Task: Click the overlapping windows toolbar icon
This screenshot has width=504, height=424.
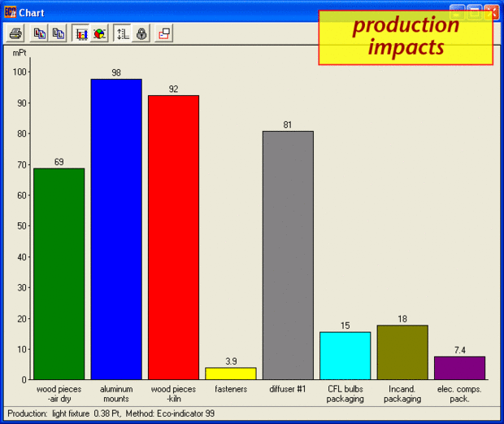Action: coord(164,33)
